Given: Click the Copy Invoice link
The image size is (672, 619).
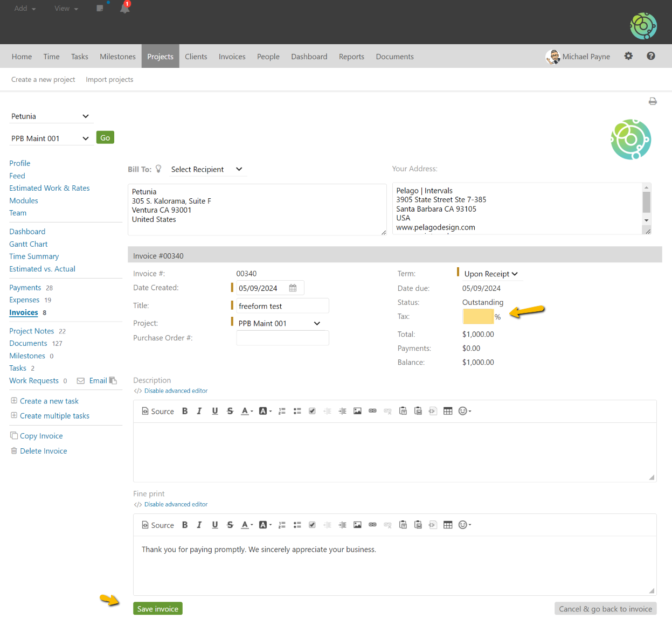Looking at the screenshot, I should pyautogui.click(x=41, y=436).
